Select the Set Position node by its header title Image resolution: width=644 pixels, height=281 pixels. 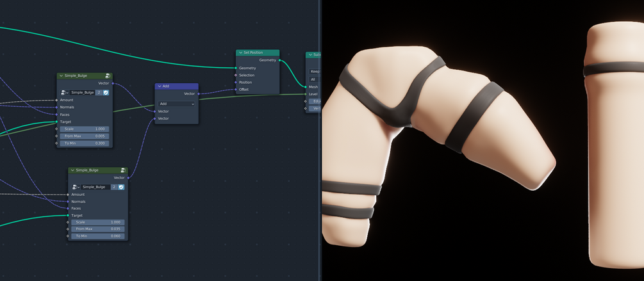253,52
